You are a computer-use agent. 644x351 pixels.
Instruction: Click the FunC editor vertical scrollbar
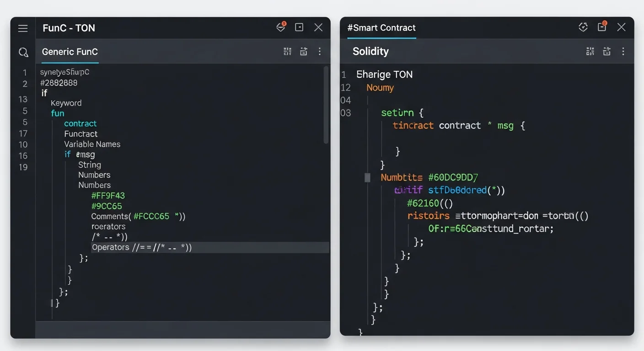click(326, 105)
